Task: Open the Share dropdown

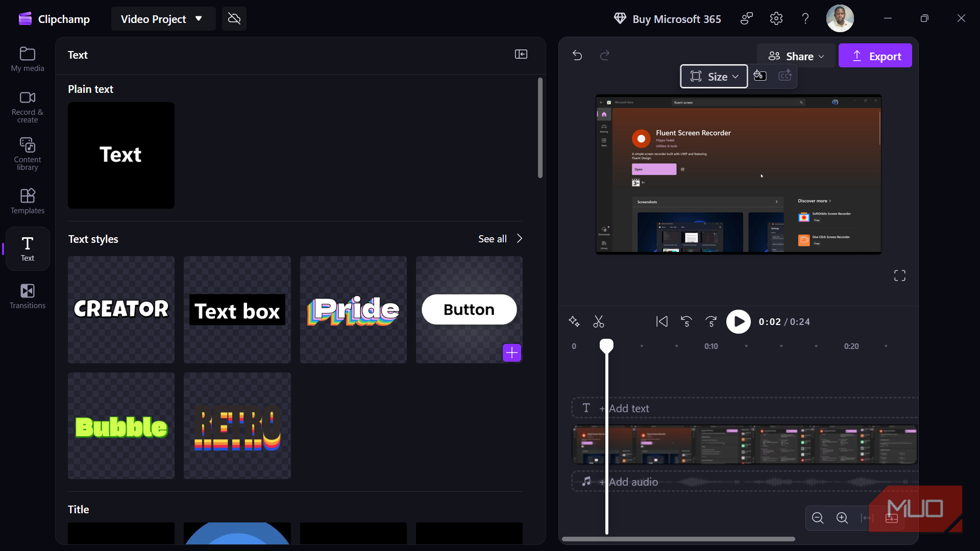Action: pos(796,56)
